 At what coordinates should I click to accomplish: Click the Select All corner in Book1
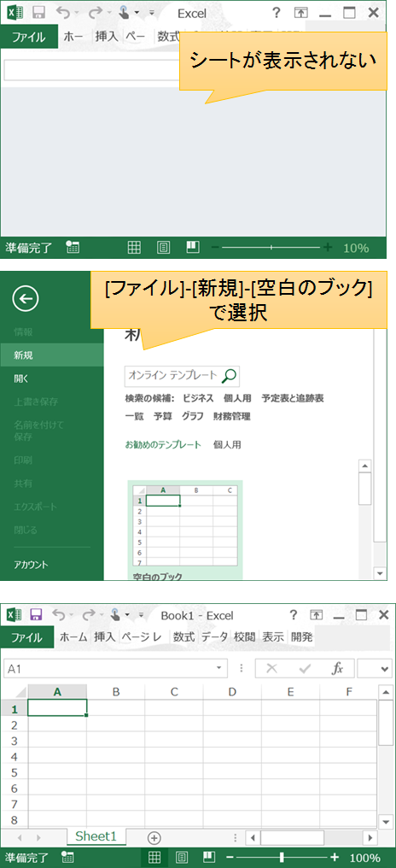(16, 691)
